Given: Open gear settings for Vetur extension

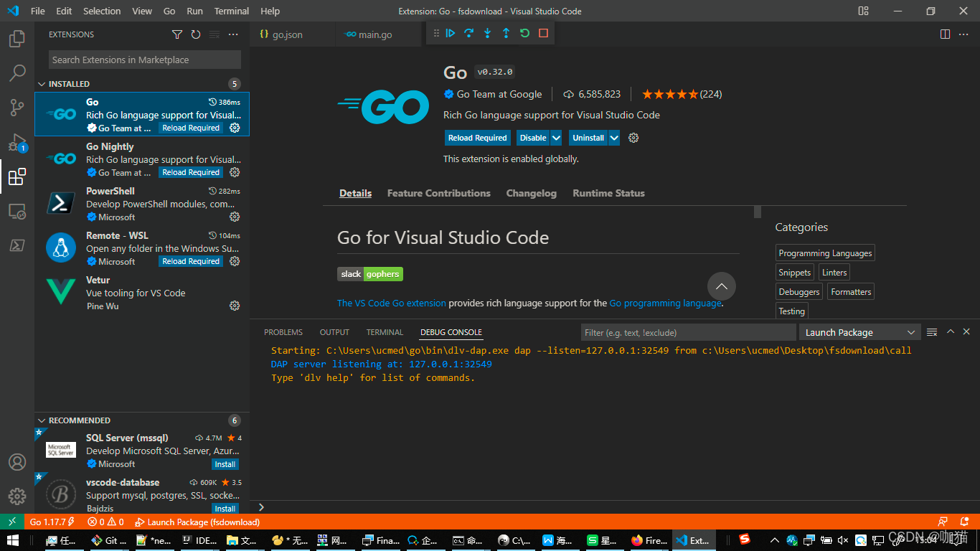Looking at the screenshot, I should point(235,306).
